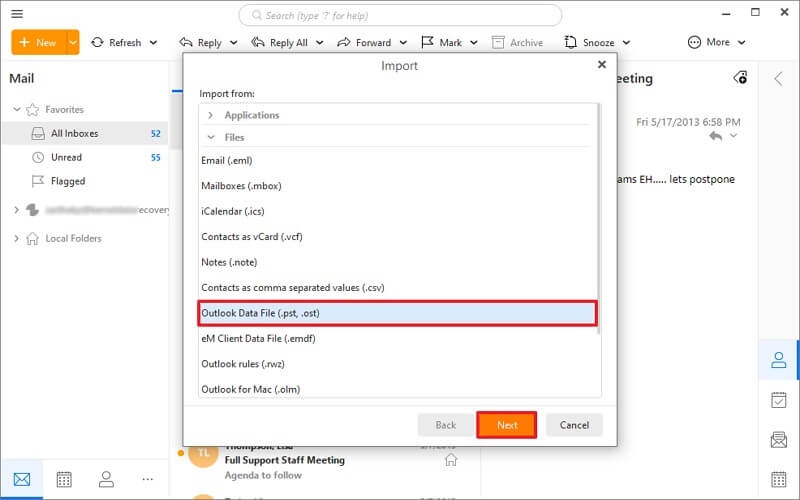Screen dimensions: 800x500
Task: Click the tag icon in message header
Action: pos(740,78)
